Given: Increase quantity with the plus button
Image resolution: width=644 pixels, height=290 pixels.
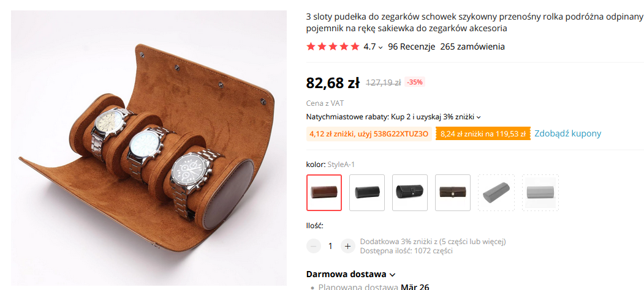Looking at the screenshot, I should tap(347, 246).
